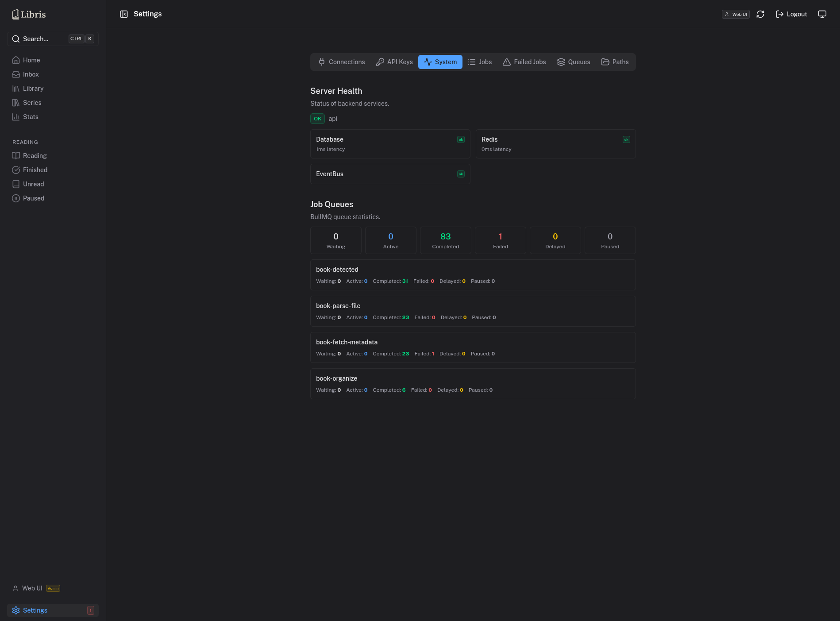840x621 pixels.
Task: Click the Redis ok status badge
Action: pos(626,139)
